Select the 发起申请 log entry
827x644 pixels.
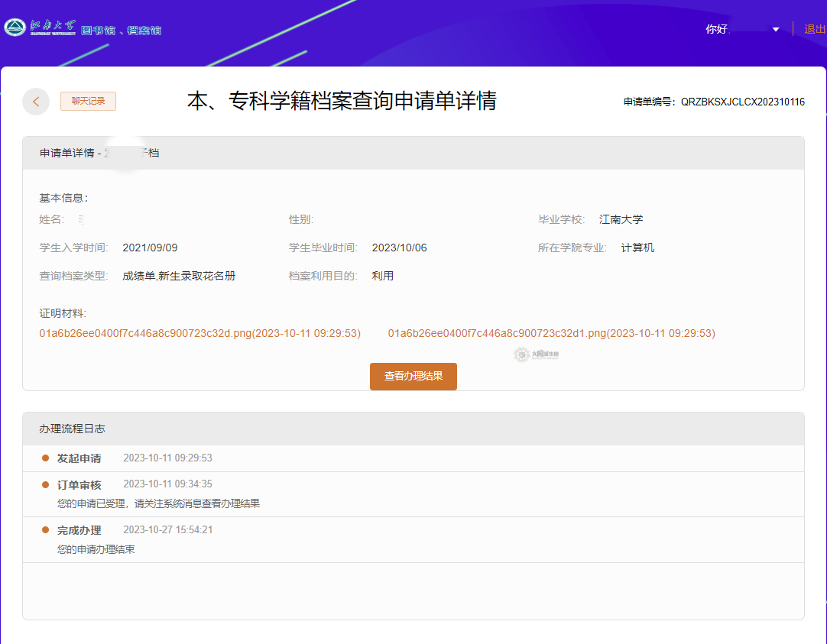click(x=79, y=458)
